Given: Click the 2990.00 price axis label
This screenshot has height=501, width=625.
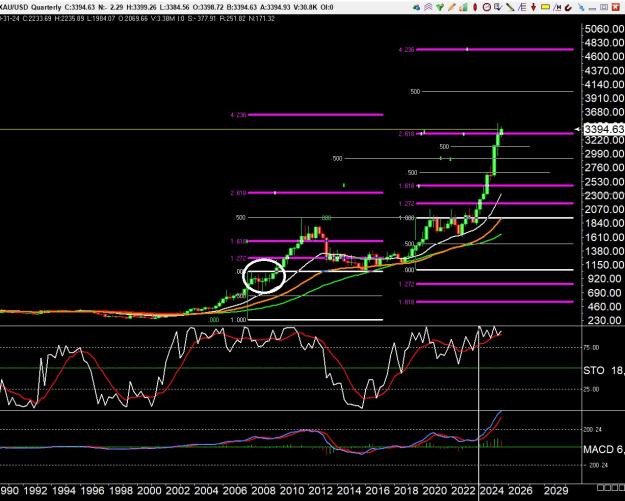Looking at the screenshot, I should click(603, 153).
